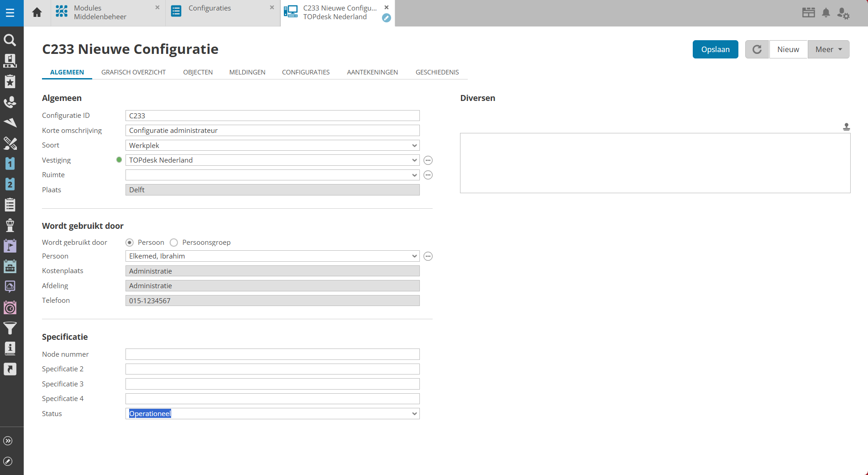Open the Meer dropdown button

(x=828, y=49)
